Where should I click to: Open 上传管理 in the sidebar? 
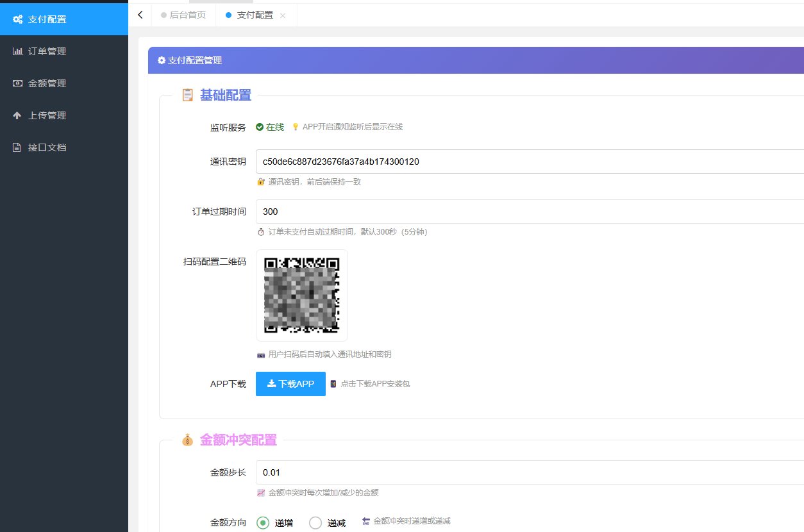click(64, 115)
